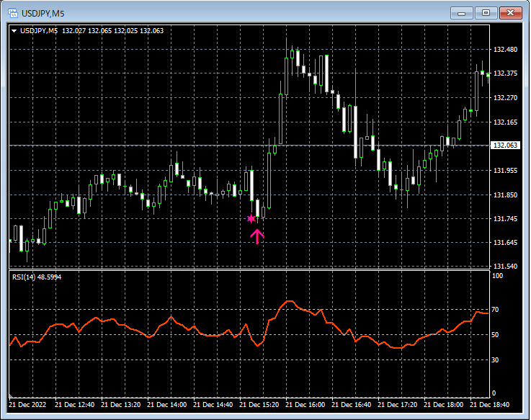Click the chart shift marker in RSI corner

pos(12,396)
